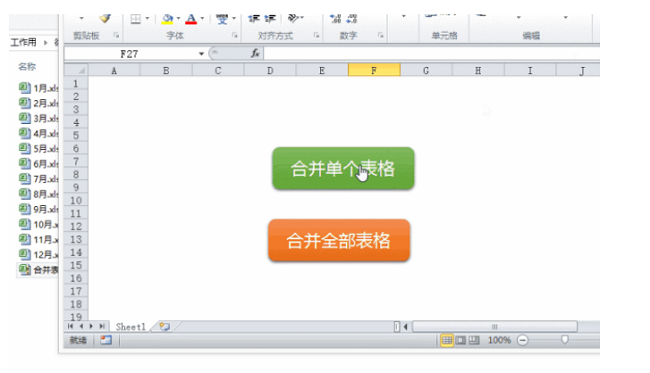Screen dimensions: 650x373
Task: Select the 合并表 macro workbook file in Explorer
Action: pos(38,270)
